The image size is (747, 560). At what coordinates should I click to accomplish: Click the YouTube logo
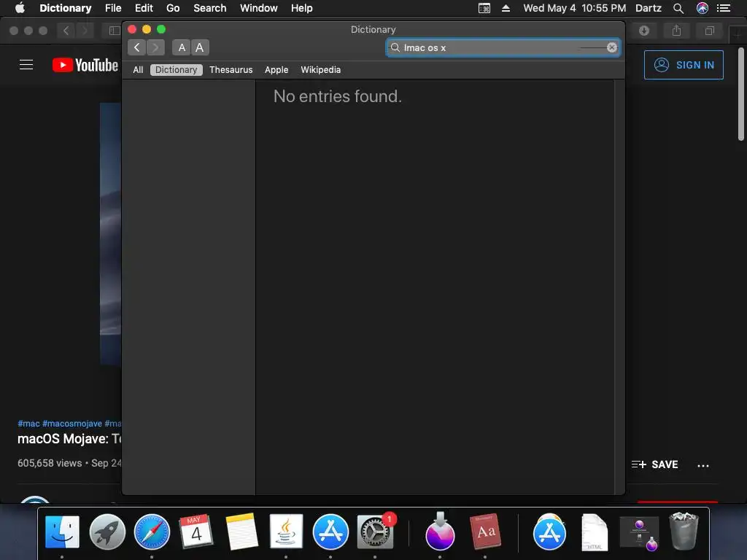point(85,65)
